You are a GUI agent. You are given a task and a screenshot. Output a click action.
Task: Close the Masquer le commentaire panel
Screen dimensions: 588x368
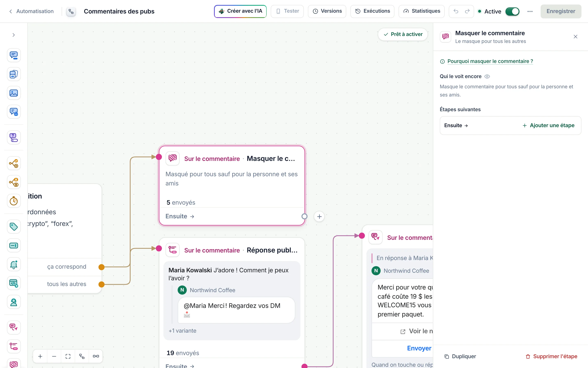click(575, 37)
